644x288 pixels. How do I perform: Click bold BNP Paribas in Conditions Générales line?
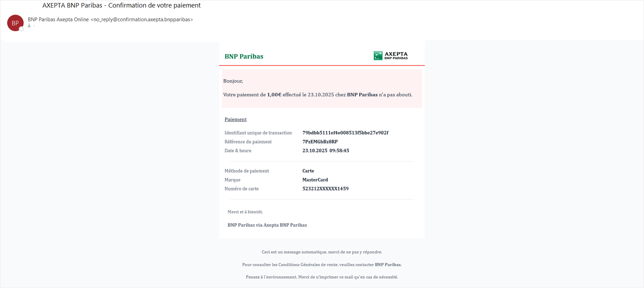click(x=388, y=265)
